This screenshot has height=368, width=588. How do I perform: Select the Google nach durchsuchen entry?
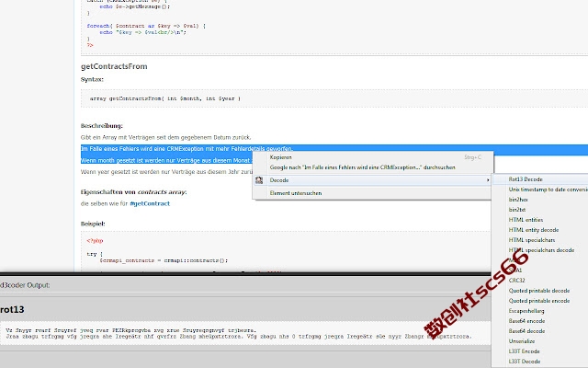pos(362,167)
